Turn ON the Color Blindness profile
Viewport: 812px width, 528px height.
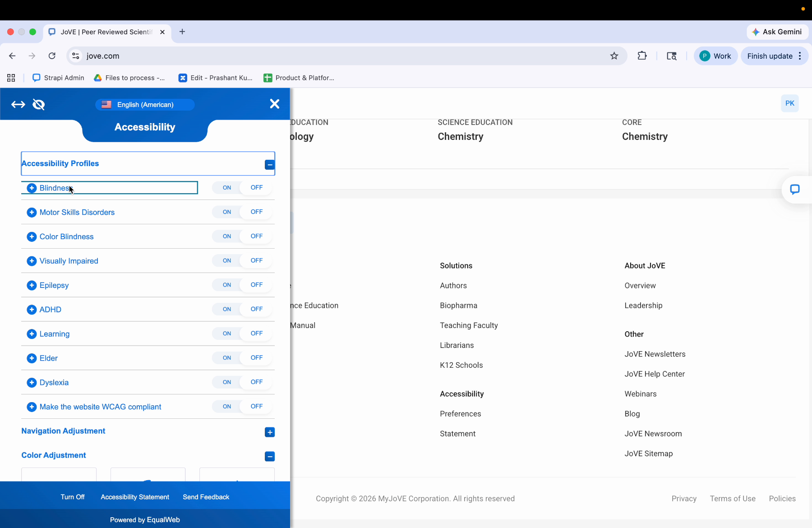point(227,236)
